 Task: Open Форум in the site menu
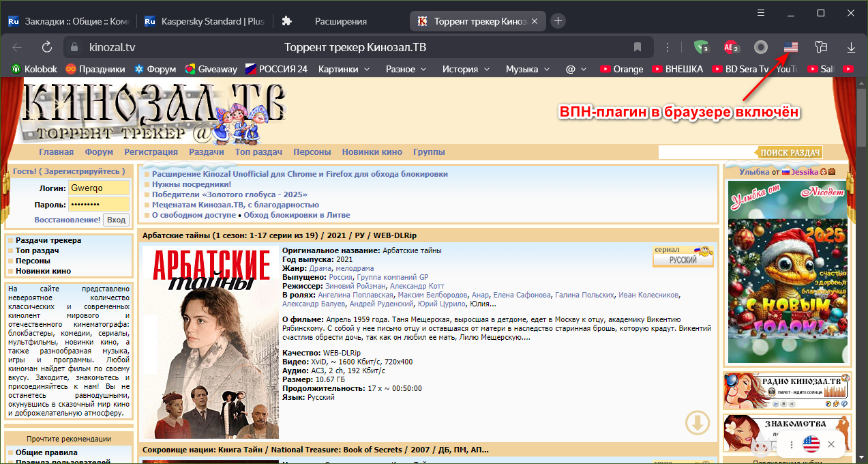point(99,152)
